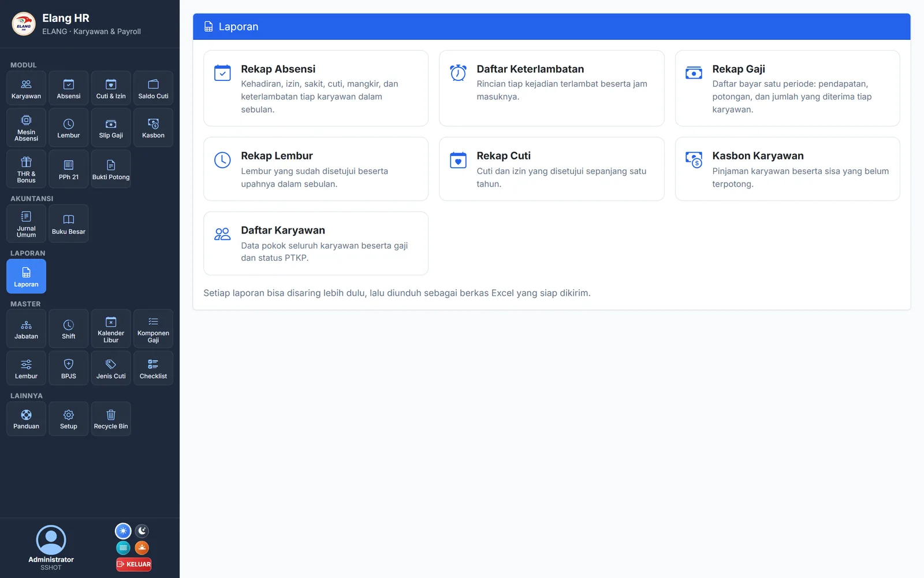The width and height of the screenshot is (924, 578).
Task: Open the Rekap Lembur report card
Action: [x=316, y=169]
